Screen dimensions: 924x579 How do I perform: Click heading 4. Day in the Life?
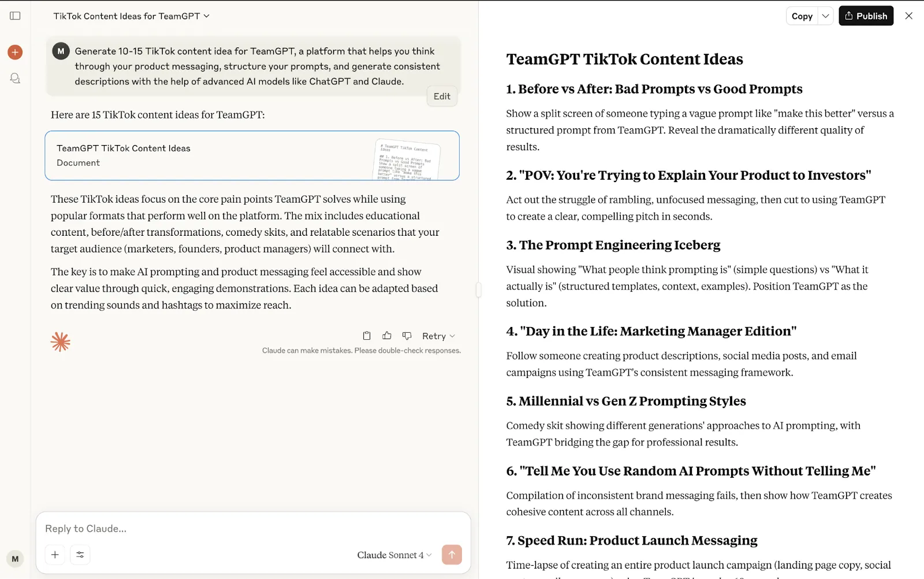point(651,331)
